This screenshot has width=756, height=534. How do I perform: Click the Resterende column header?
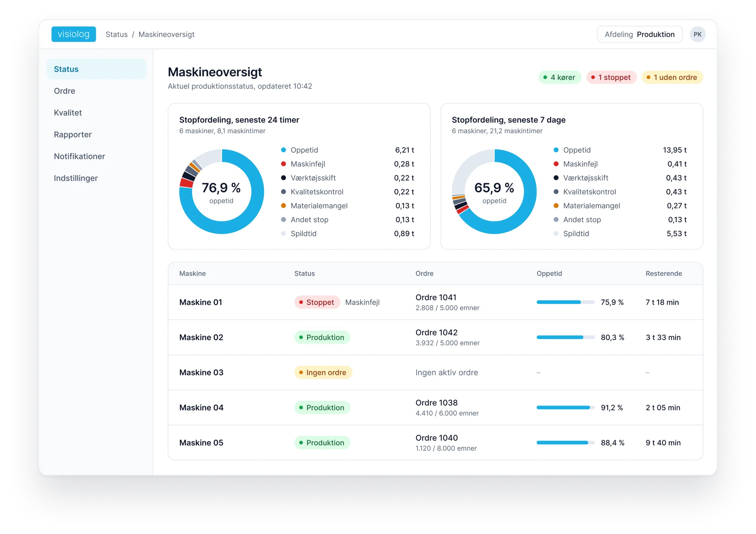pos(664,274)
